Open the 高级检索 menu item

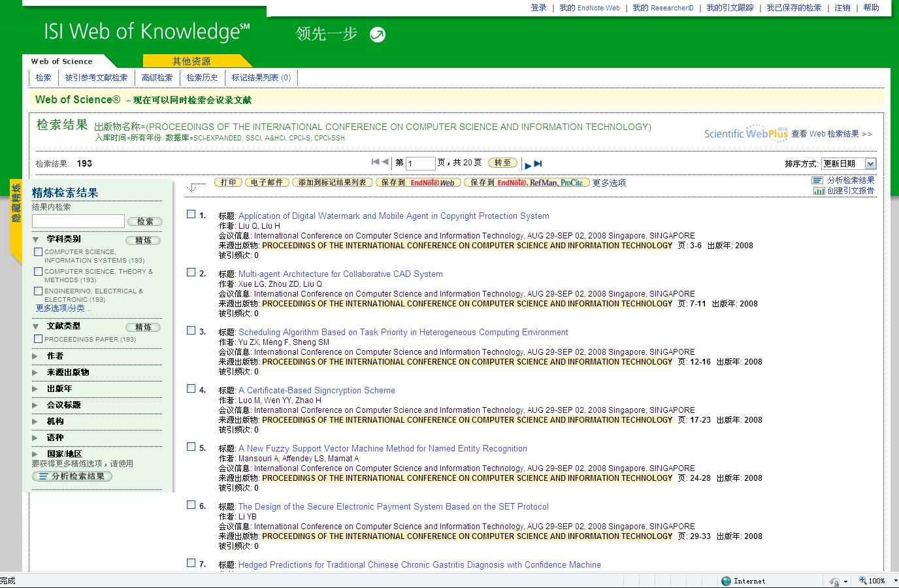[x=157, y=77]
